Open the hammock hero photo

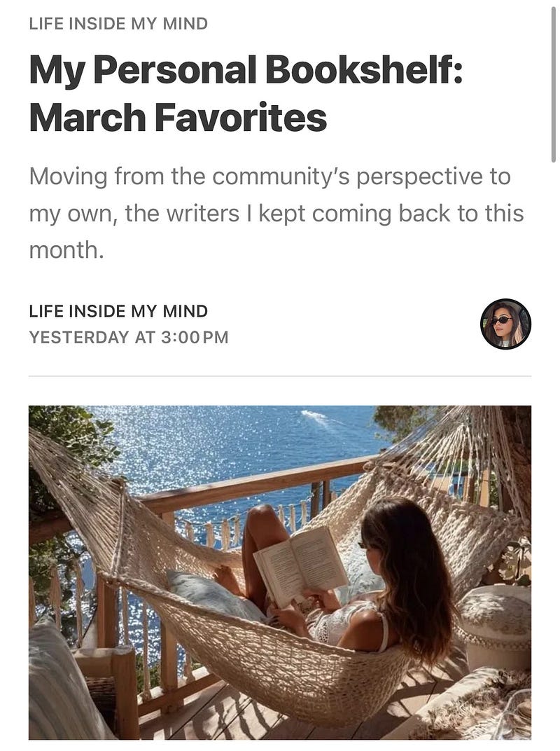pyautogui.click(x=279, y=572)
